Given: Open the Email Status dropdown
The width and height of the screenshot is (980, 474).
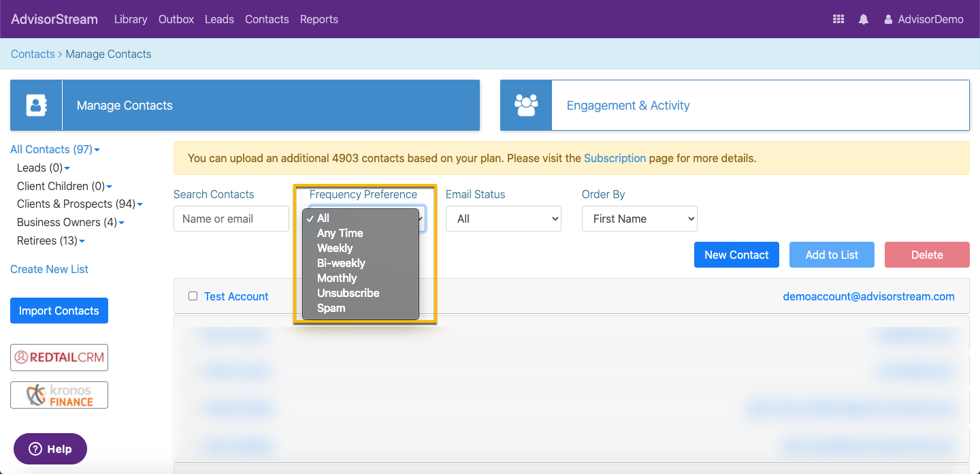Looking at the screenshot, I should [x=504, y=219].
